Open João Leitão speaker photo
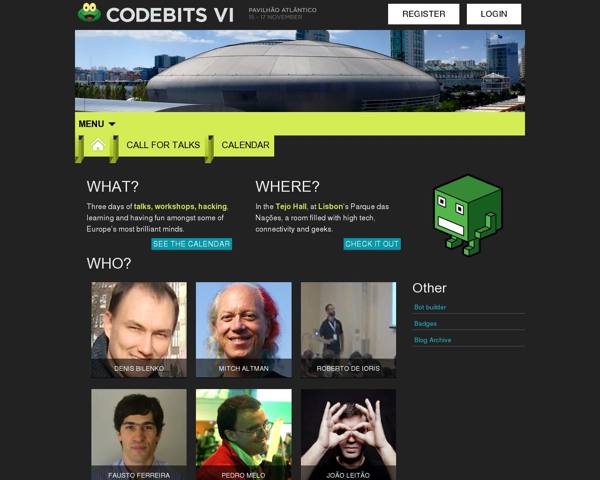600x480 pixels. click(348, 434)
